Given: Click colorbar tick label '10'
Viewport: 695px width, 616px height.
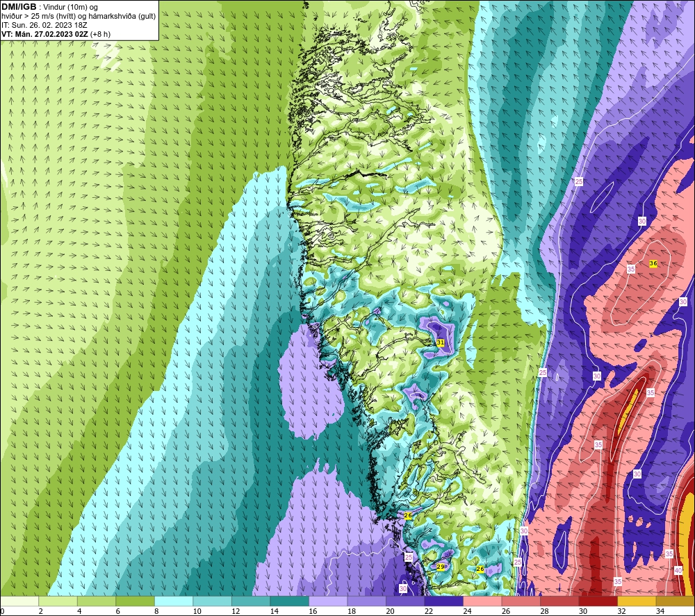Looking at the screenshot, I should 197,612.
